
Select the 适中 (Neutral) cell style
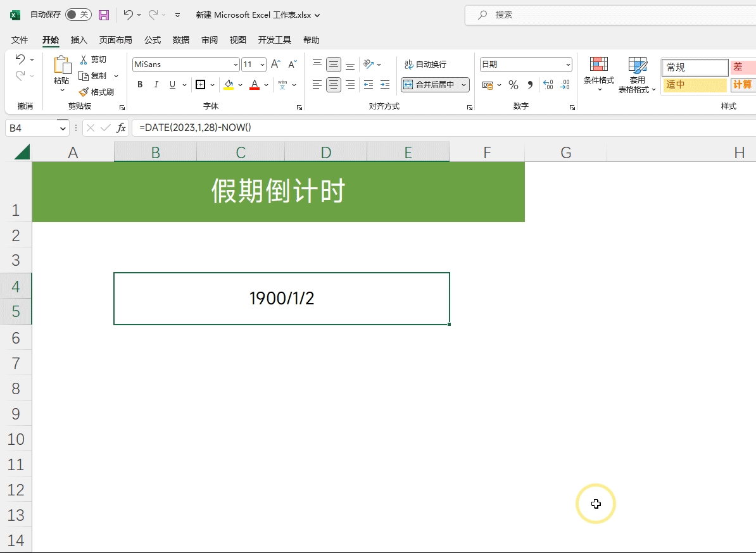click(695, 85)
